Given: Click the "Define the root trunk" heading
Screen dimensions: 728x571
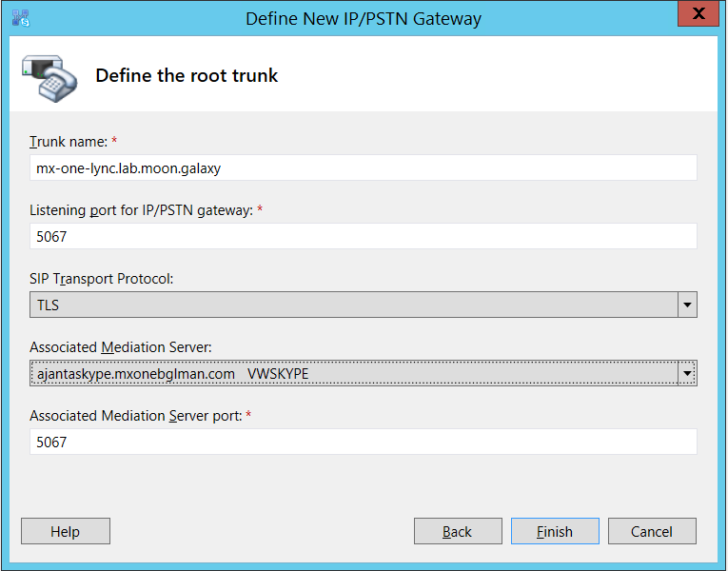Looking at the screenshot, I should tap(187, 75).
